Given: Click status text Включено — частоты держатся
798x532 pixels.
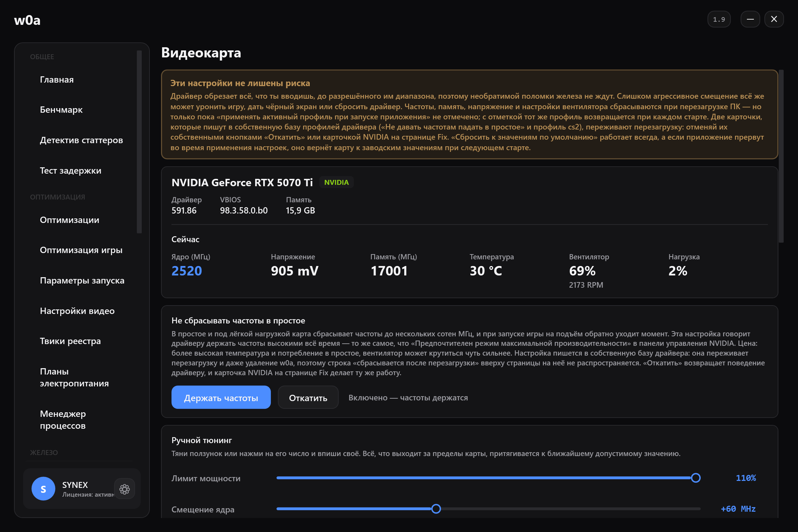Looking at the screenshot, I should click(x=408, y=398).
